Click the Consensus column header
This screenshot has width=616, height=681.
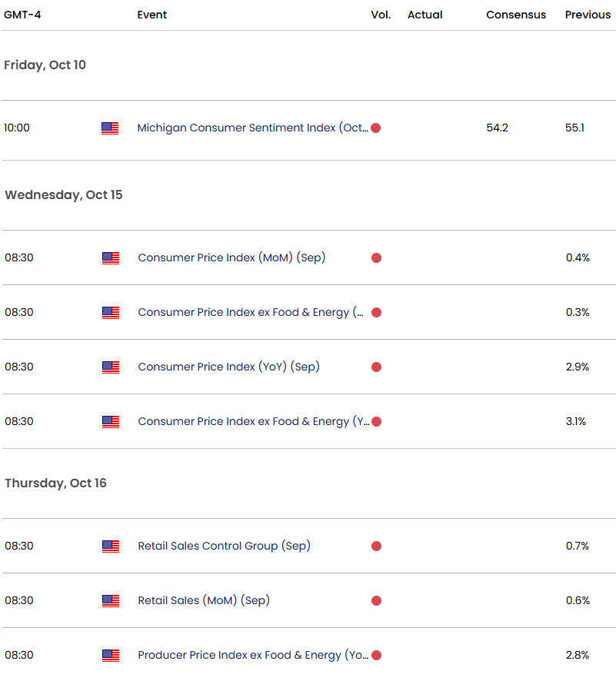[x=516, y=15]
